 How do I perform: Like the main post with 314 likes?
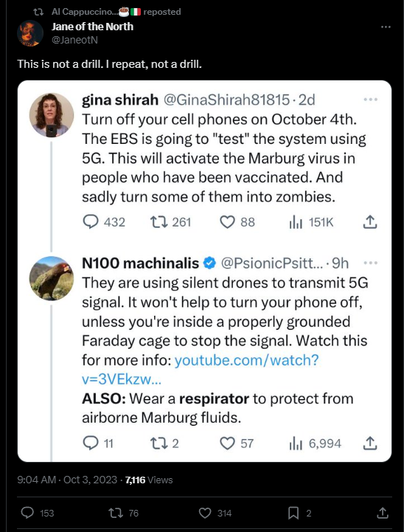pos(205,513)
